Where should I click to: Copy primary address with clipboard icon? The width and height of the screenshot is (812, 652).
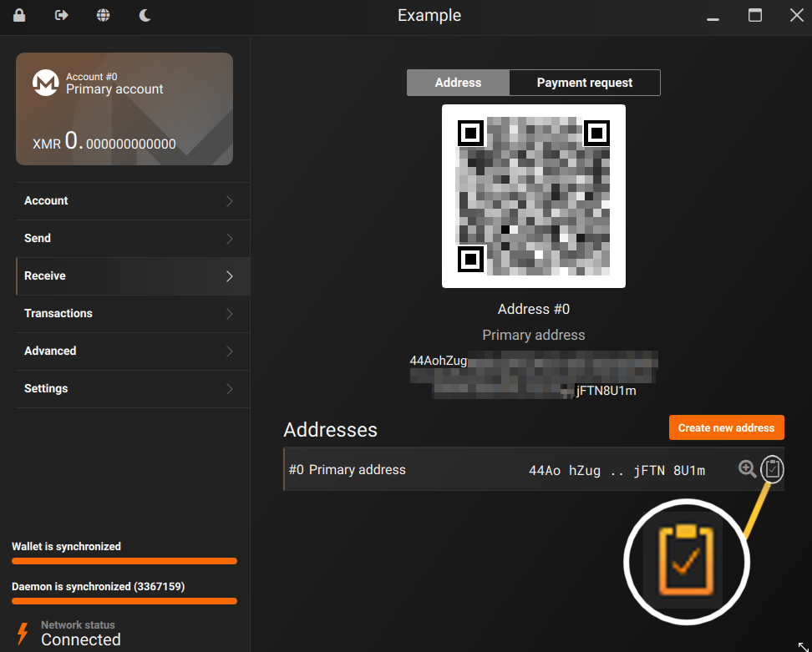coord(772,469)
